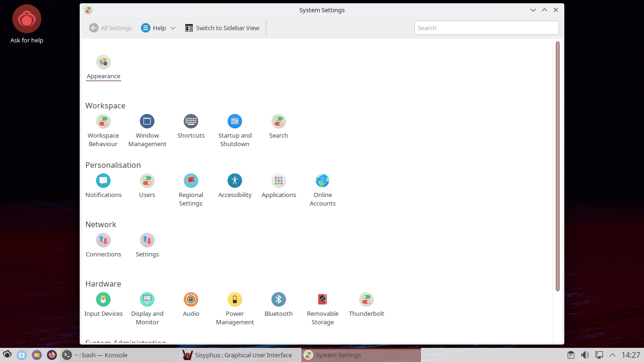Click the Workspace section heading

pyautogui.click(x=105, y=106)
